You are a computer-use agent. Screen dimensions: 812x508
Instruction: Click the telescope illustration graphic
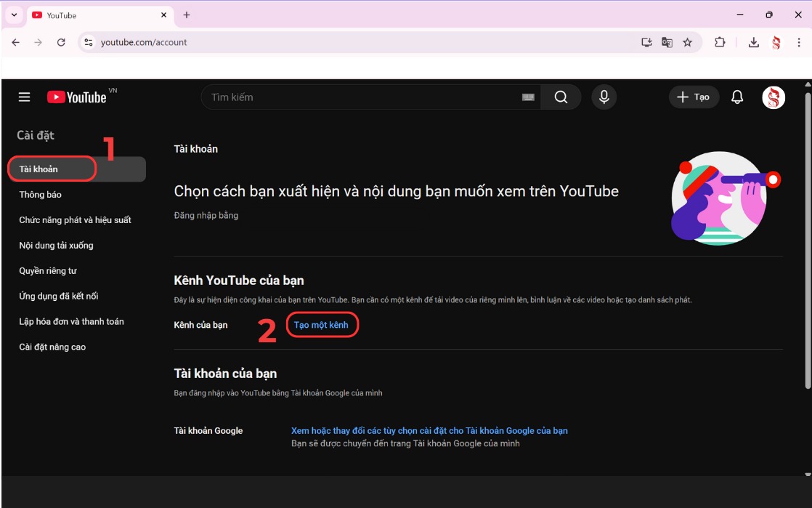pyautogui.click(x=725, y=198)
